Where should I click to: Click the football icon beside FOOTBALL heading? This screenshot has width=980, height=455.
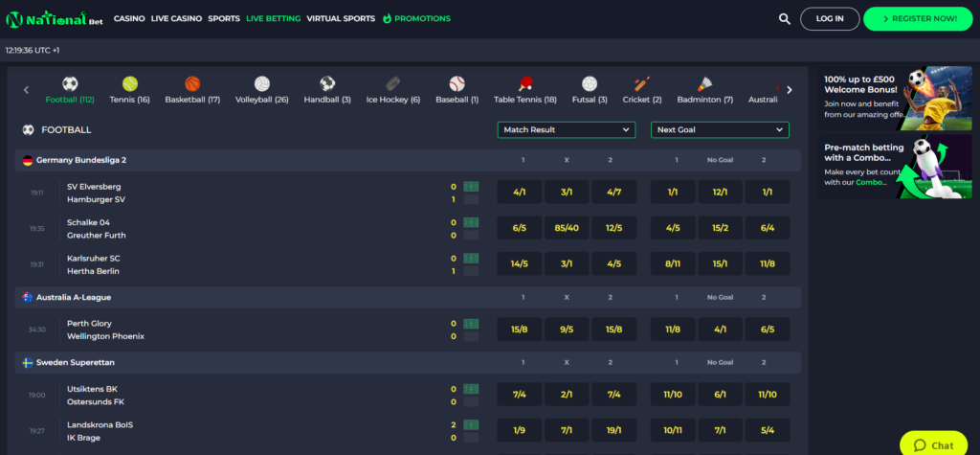point(28,130)
